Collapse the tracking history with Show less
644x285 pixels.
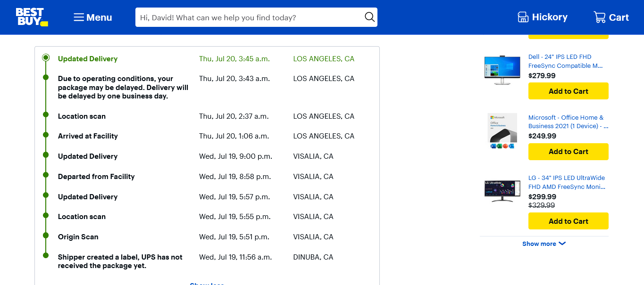click(207, 284)
